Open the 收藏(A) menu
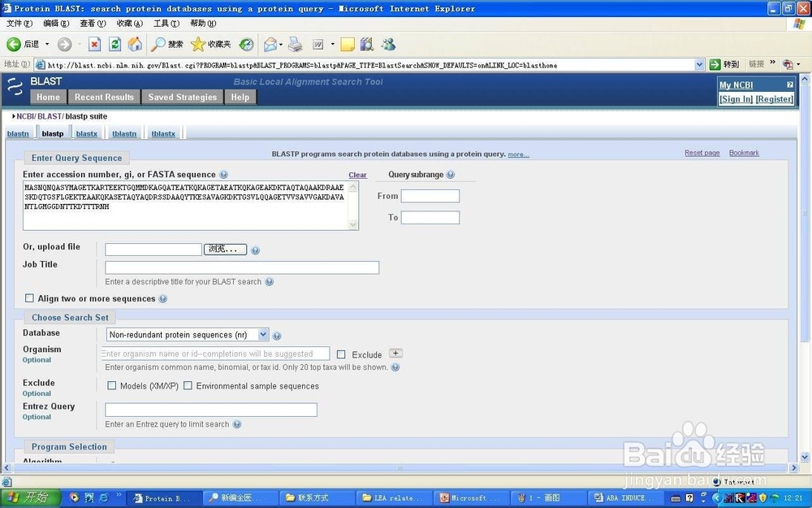Viewport: 812px width, 508px height. (x=129, y=24)
